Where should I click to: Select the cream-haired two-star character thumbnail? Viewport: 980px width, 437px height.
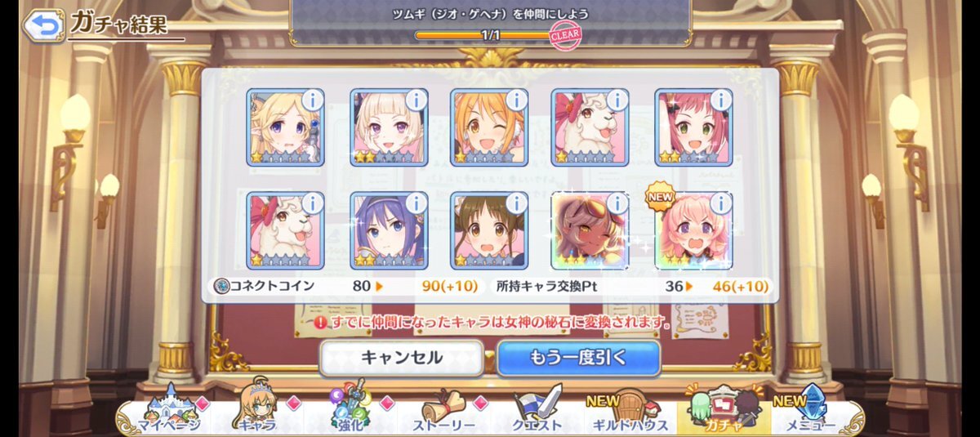pos(389,127)
